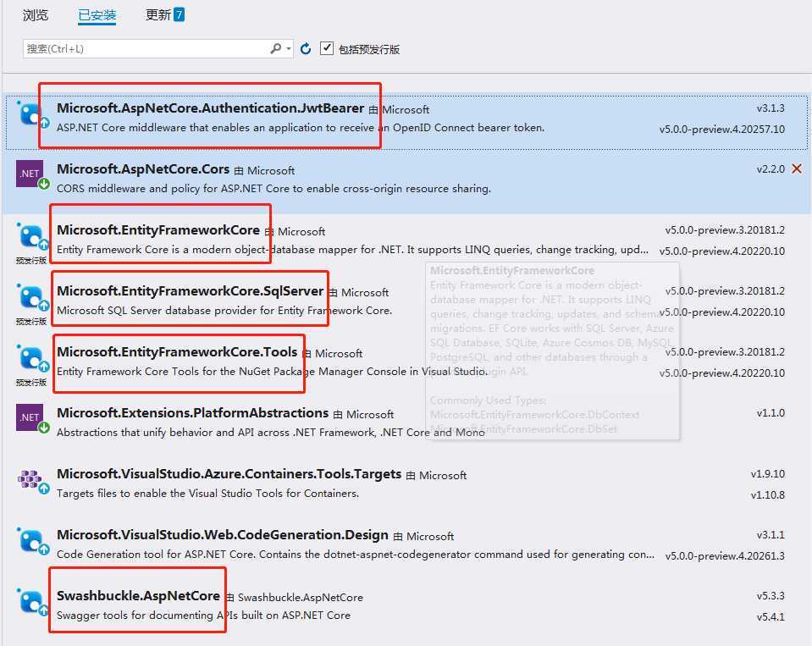Click the AspNetCore.Cors .NET icon
Viewport: 812px width, 646px height.
(x=33, y=175)
